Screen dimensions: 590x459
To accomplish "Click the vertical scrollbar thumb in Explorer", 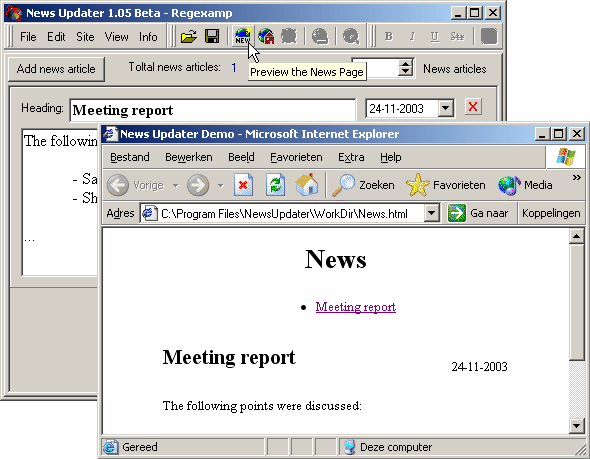I will (576, 302).
